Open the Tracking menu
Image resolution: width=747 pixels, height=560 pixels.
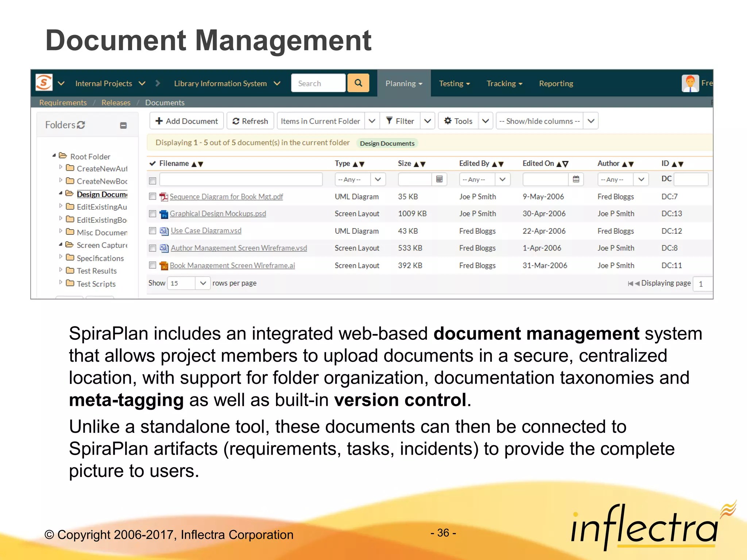[504, 83]
